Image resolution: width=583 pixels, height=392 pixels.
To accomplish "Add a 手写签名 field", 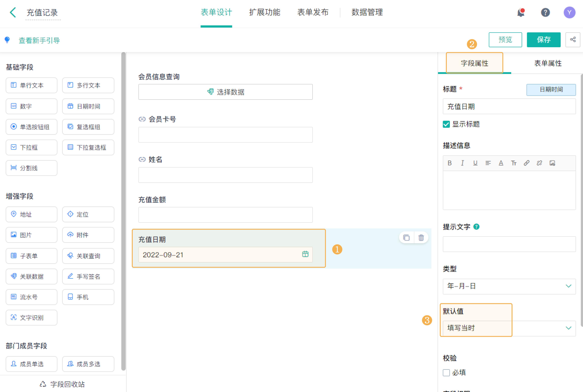I will 88,276.
